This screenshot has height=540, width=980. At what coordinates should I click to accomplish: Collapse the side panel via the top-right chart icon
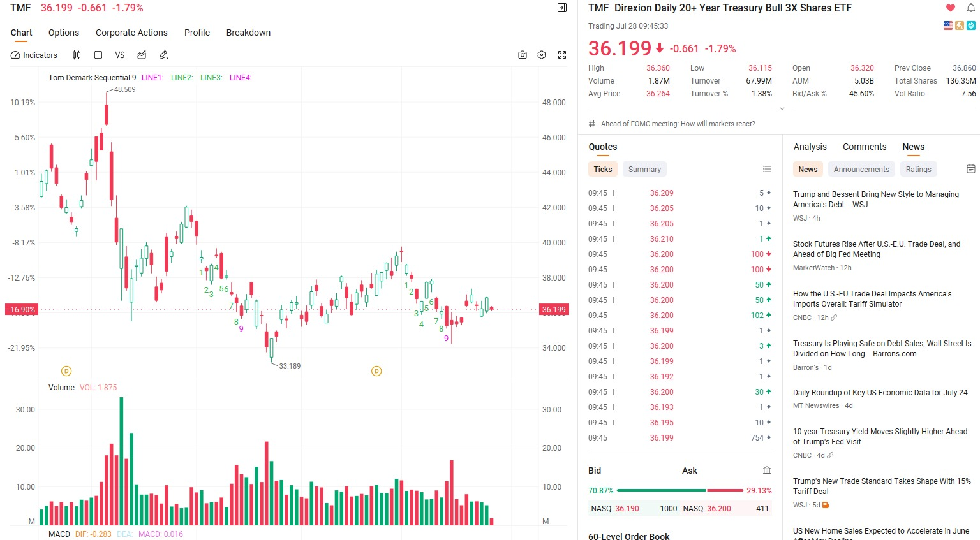[x=562, y=8]
